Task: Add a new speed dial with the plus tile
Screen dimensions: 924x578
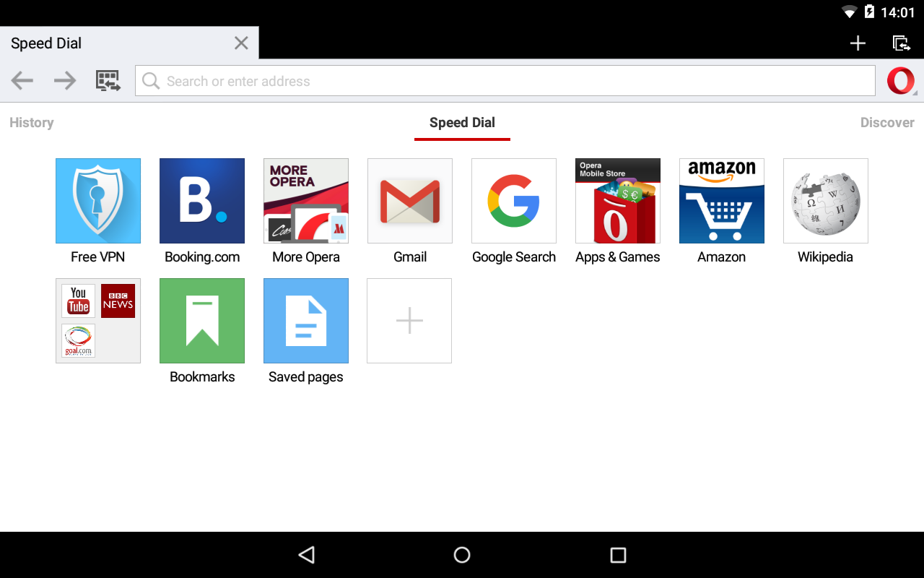Action: (409, 321)
